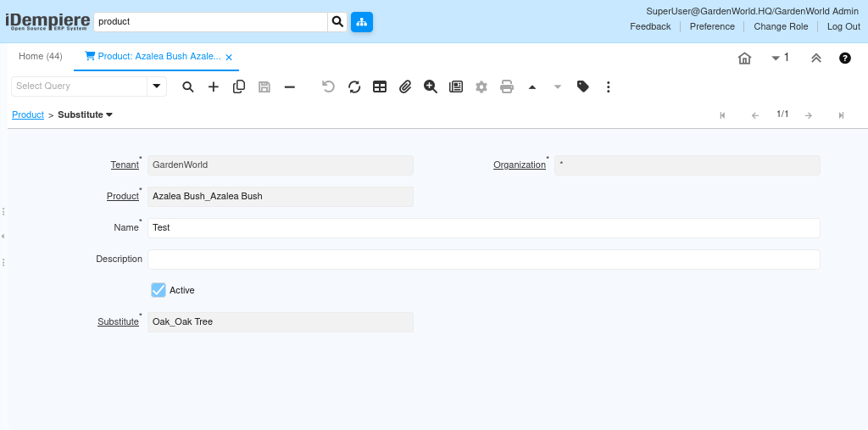Image resolution: width=868 pixels, height=430 pixels.
Task: Open the Attachment paperclip icon
Action: point(405,87)
